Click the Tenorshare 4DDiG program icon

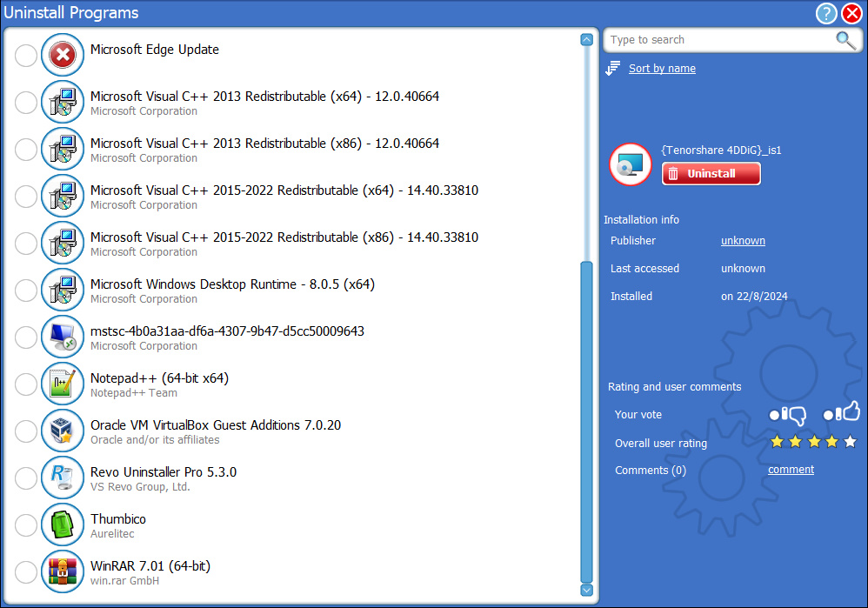pyautogui.click(x=631, y=164)
